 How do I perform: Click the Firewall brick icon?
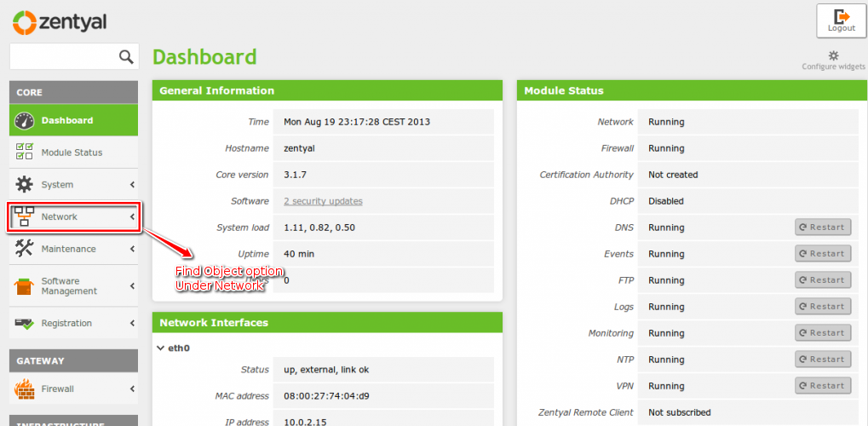pyautogui.click(x=24, y=389)
